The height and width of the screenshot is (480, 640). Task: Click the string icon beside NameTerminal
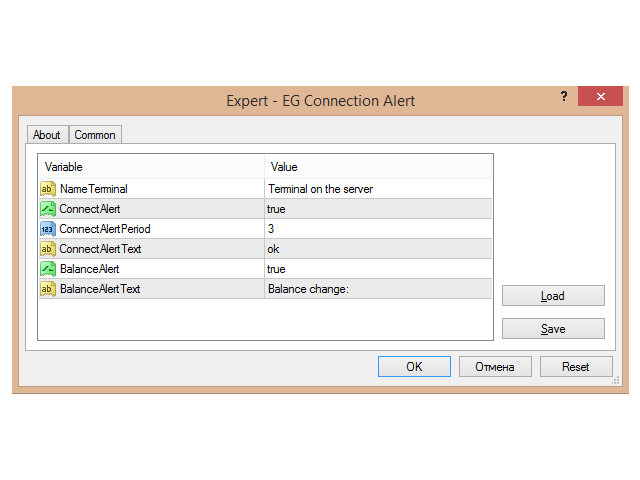(x=48, y=189)
